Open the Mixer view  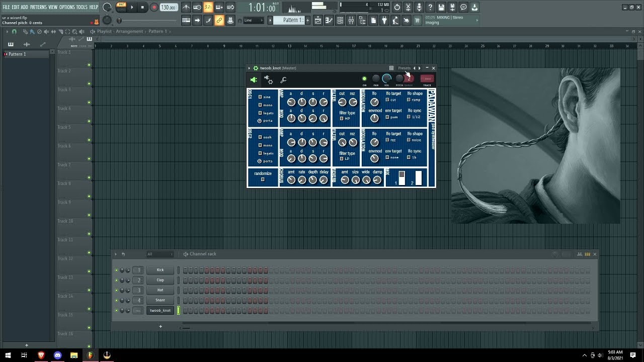coord(351,20)
